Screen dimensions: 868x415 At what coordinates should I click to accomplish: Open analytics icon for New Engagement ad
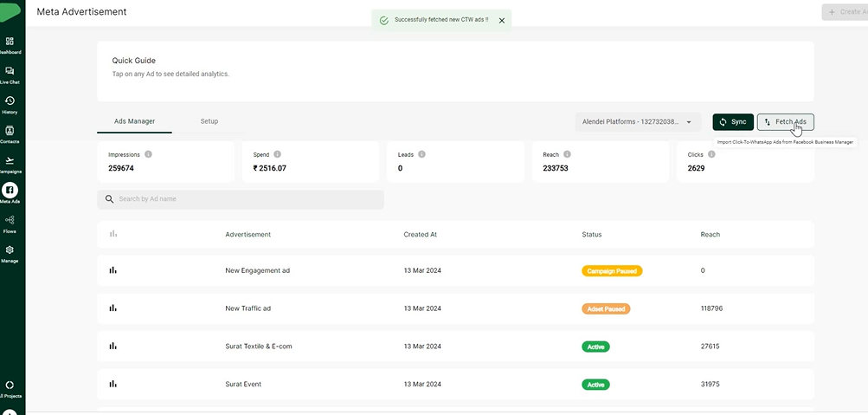click(113, 270)
